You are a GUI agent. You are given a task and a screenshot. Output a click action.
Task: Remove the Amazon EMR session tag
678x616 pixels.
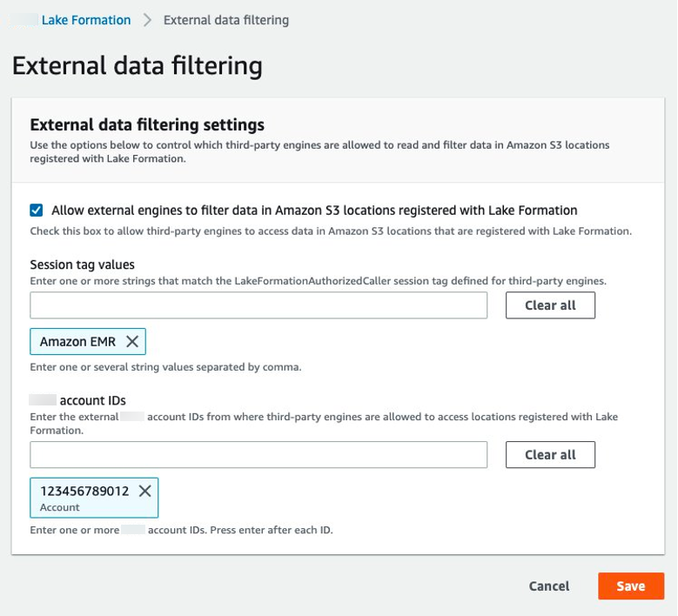(132, 342)
